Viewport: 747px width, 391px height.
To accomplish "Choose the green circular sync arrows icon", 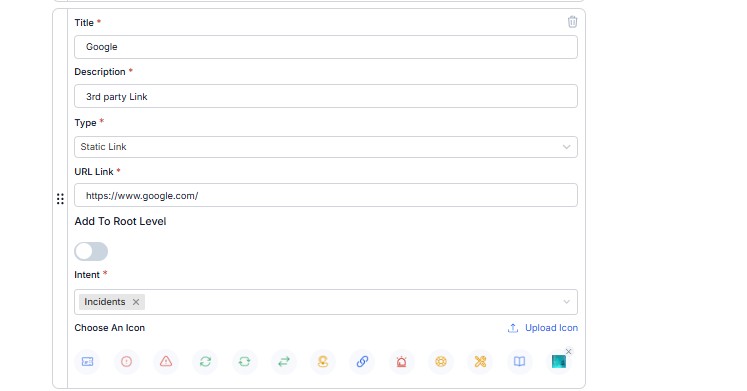I will [x=205, y=361].
